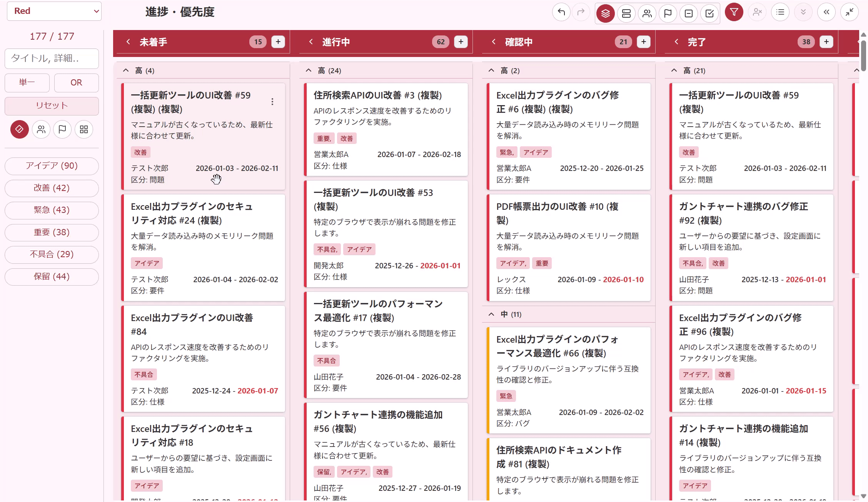Select the stacked layers grouping icon
868x502 pixels.
coord(605,13)
